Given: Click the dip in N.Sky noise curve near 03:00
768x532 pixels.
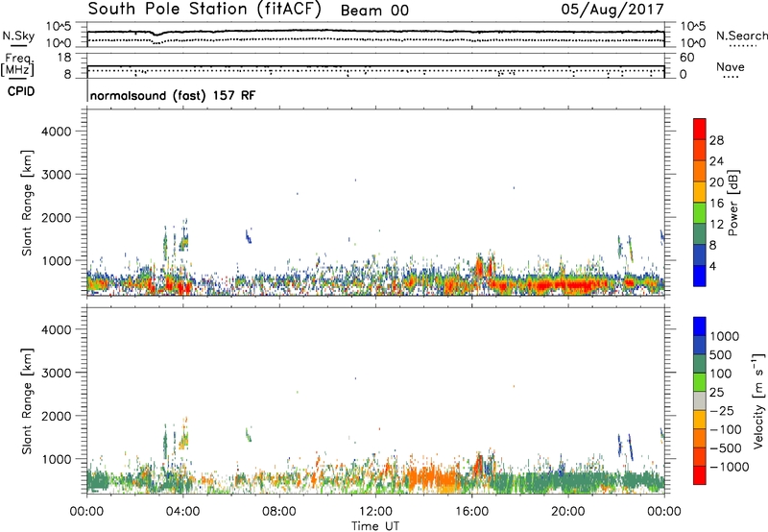Looking at the screenshot, I should [156, 35].
